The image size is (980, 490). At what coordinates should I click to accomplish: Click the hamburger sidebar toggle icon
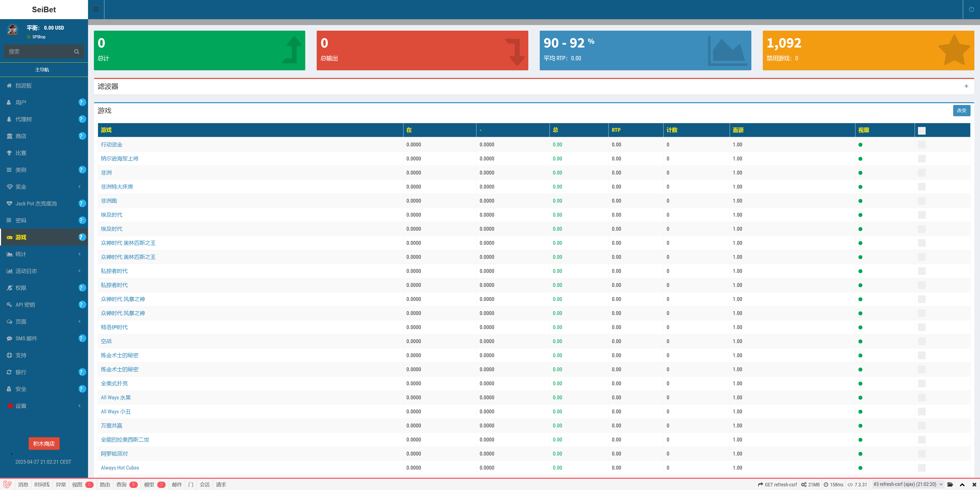coord(96,9)
